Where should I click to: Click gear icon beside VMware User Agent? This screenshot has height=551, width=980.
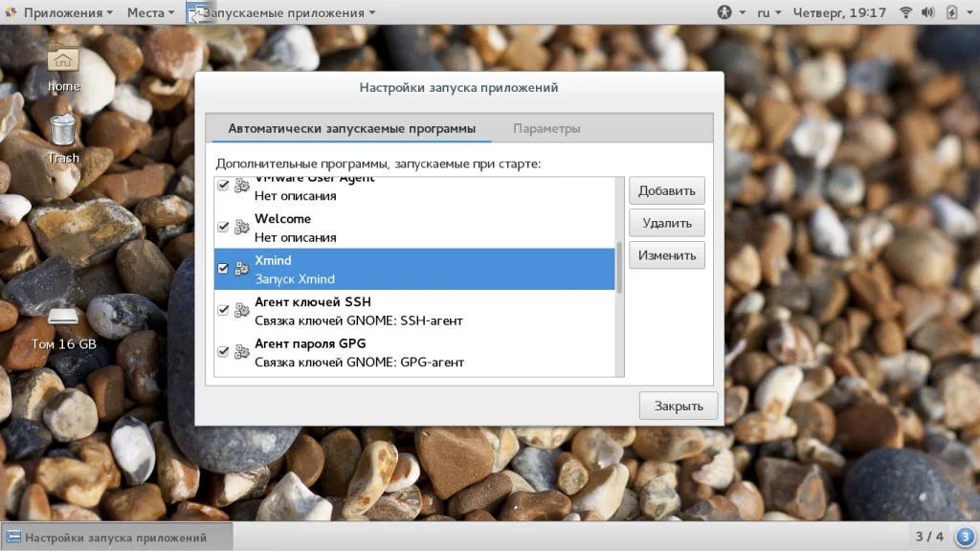click(x=242, y=186)
